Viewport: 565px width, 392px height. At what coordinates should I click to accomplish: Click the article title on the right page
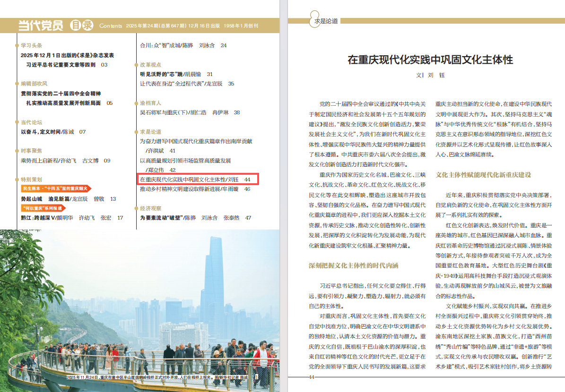(x=430, y=60)
